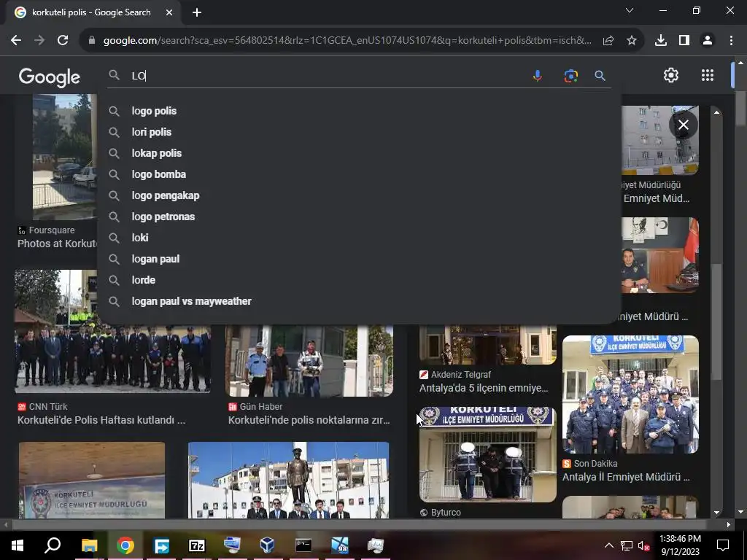Open the statue and officers image
Screen dimensions: 747x560
point(288,480)
